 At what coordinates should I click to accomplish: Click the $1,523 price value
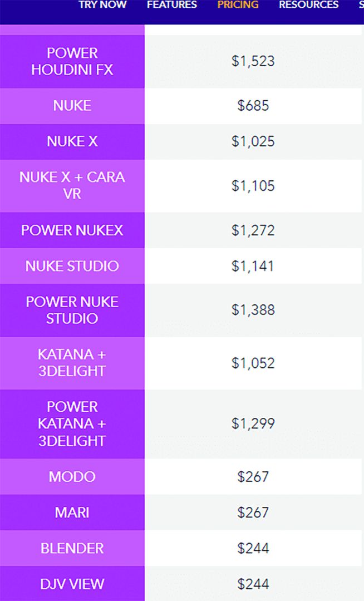pyautogui.click(x=253, y=61)
